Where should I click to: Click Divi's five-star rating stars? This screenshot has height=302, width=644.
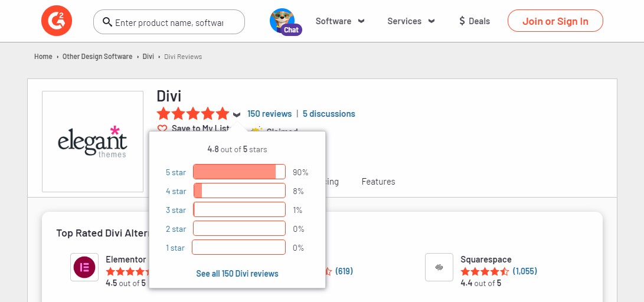pyautogui.click(x=192, y=114)
